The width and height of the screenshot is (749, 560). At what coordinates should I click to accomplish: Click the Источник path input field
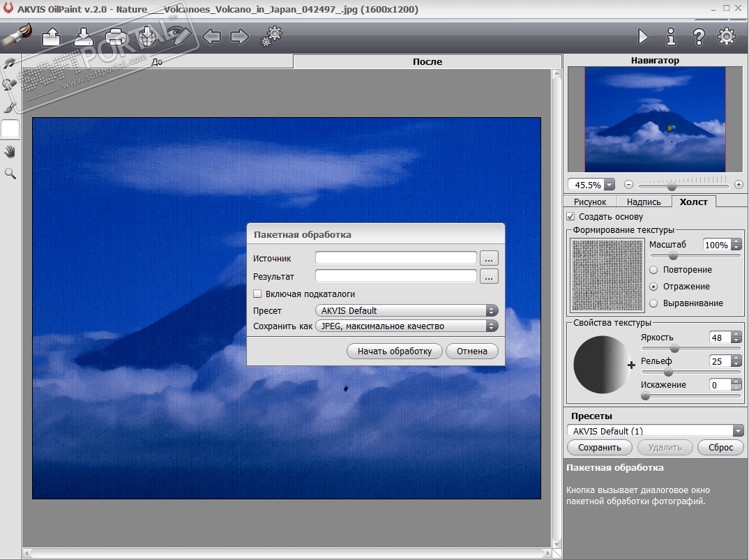point(396,258)
